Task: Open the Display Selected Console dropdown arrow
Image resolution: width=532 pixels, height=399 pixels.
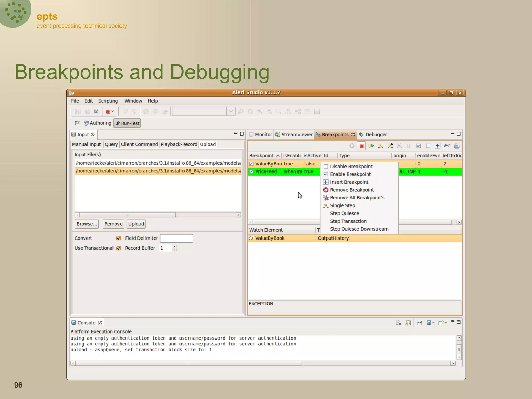Action: pos(433,323)
